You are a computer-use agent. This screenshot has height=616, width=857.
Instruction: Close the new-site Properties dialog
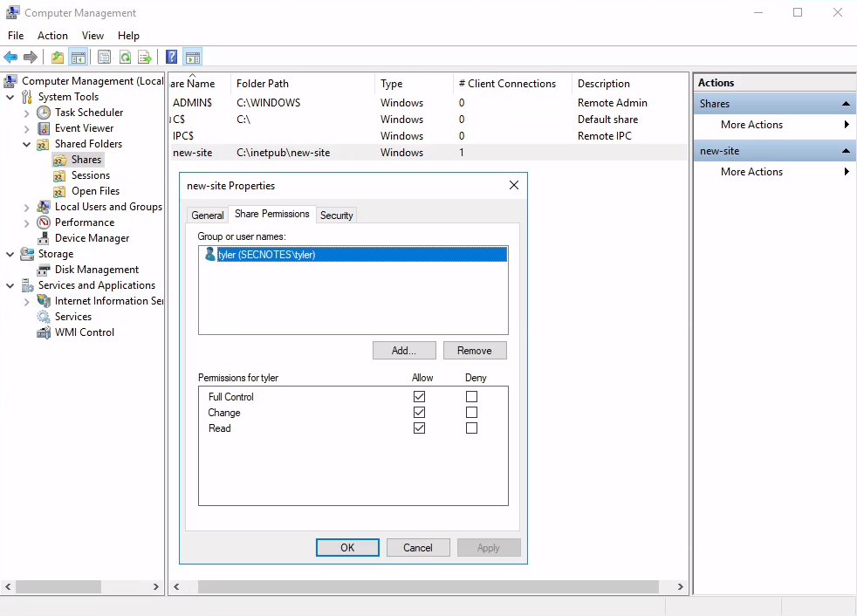[514, 185]
